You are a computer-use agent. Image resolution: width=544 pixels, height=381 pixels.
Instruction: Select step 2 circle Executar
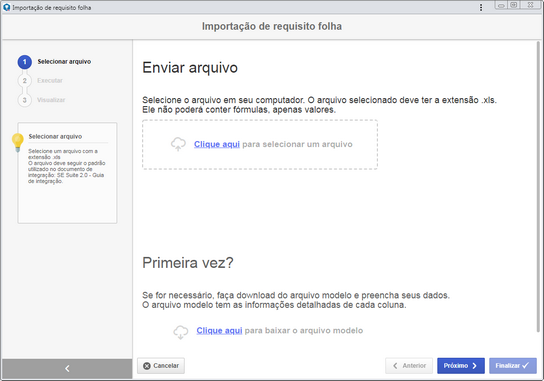25,81
